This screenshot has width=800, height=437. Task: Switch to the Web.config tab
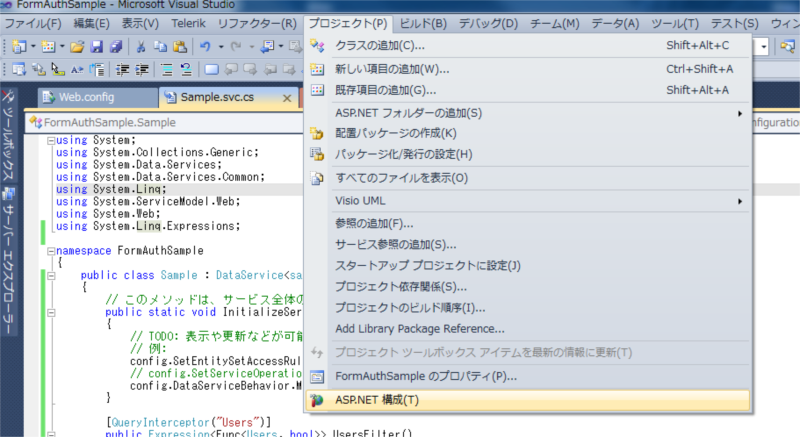[85, 97]
